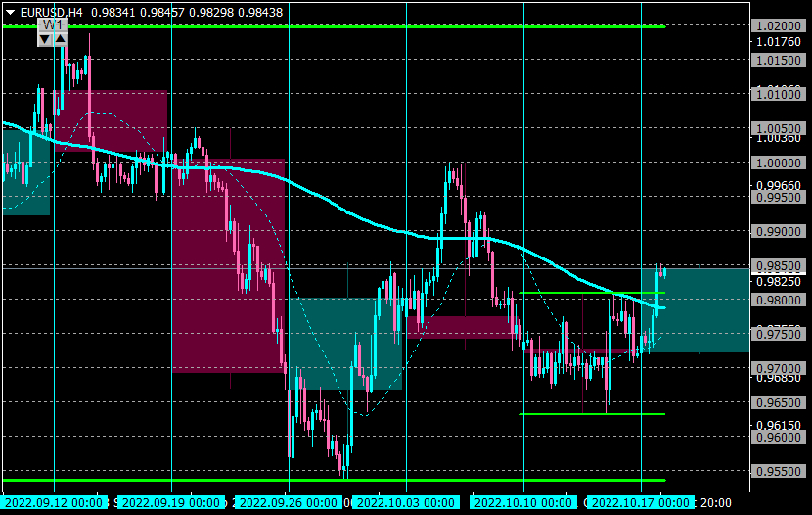Select the 2022.09.26 00:00 date label
The image size is (812, 515).
pyautogui.click(x=289, y=502)
